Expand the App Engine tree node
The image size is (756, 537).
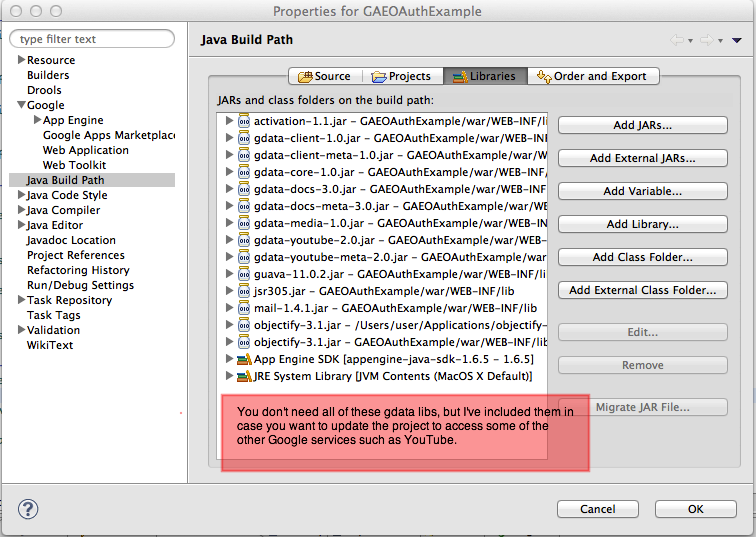[37, 120]
